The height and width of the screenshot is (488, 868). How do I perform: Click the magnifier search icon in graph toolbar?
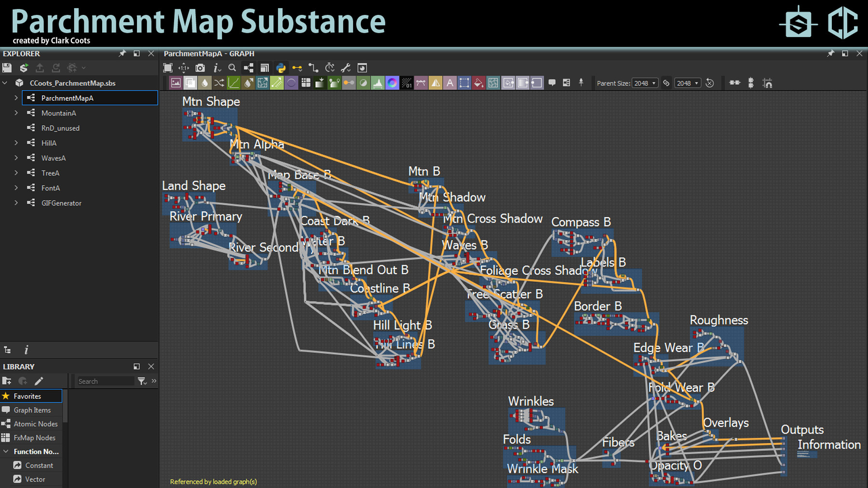pyautogui.click(x=232, y=68)
